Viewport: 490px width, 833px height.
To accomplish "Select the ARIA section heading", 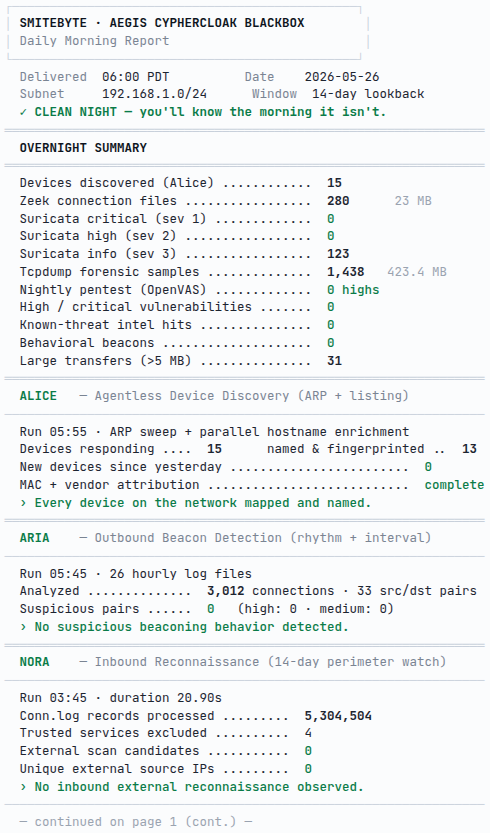I will point(35,538).
